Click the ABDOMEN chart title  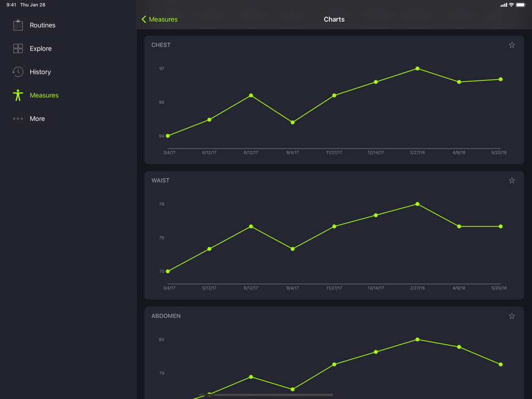click(x=166, y=315)
